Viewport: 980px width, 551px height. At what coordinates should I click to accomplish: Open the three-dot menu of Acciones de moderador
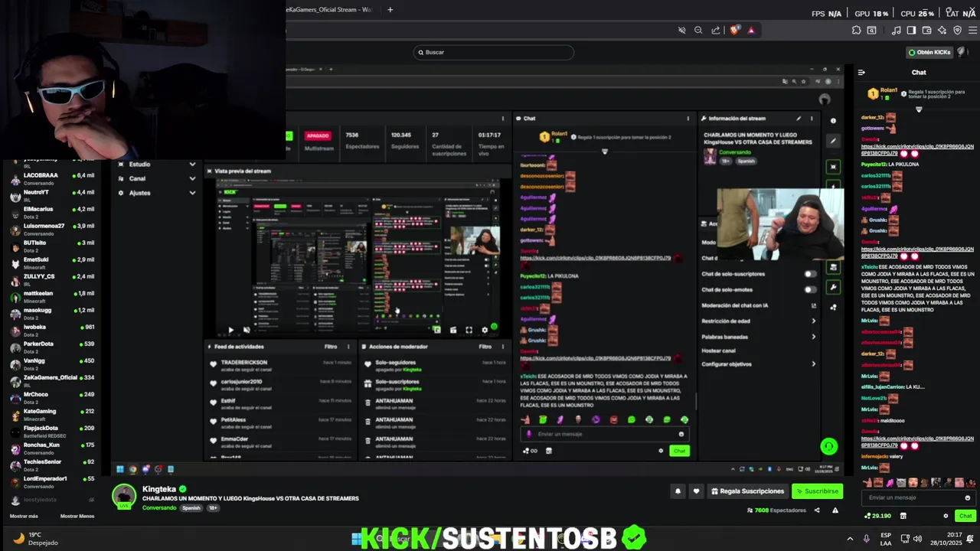click(x=502, y=347)
